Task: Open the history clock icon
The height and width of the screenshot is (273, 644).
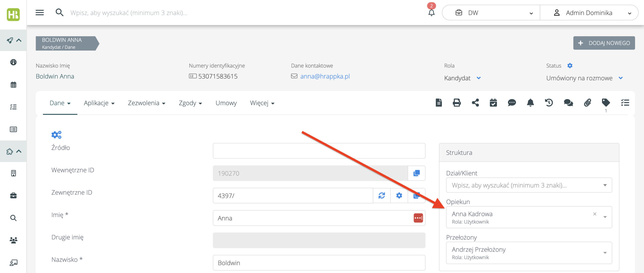Action: [549, 103]
